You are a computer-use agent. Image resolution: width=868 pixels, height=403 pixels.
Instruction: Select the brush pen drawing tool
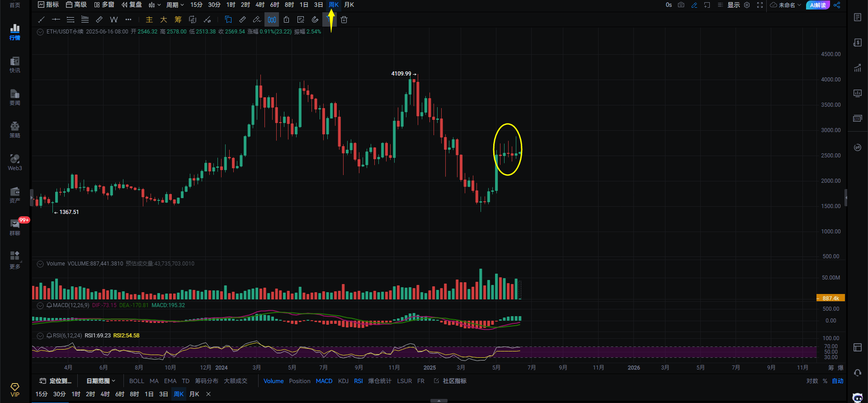coord(257,19)
